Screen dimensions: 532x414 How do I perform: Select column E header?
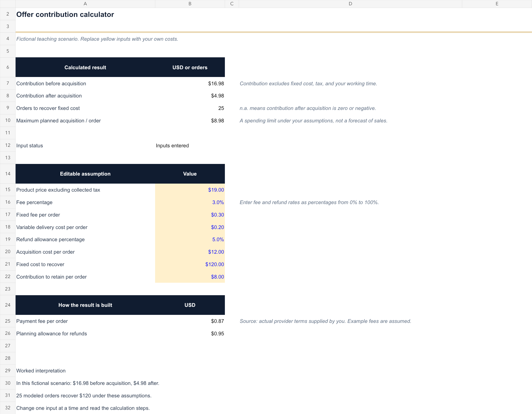coord(497,4)
